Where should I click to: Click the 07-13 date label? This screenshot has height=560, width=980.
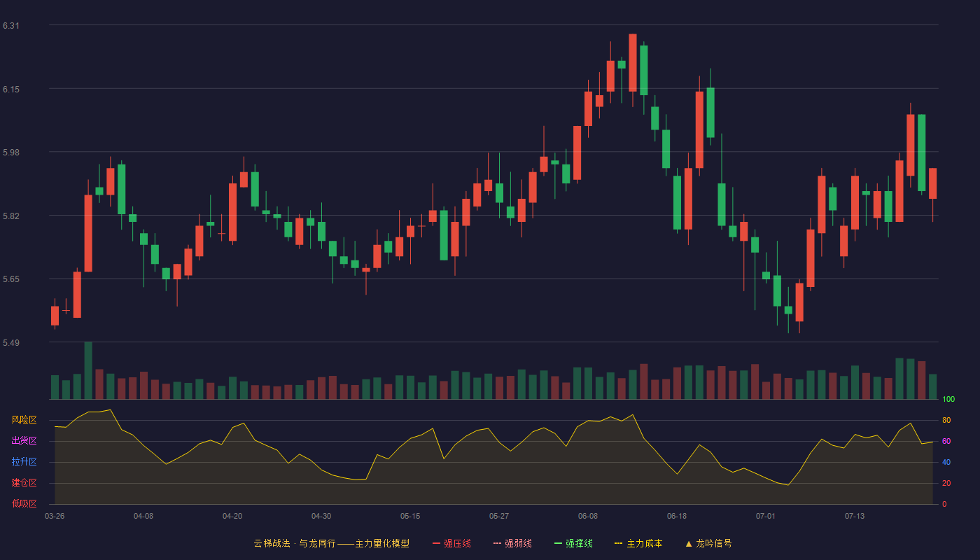(x=855, y=516)
